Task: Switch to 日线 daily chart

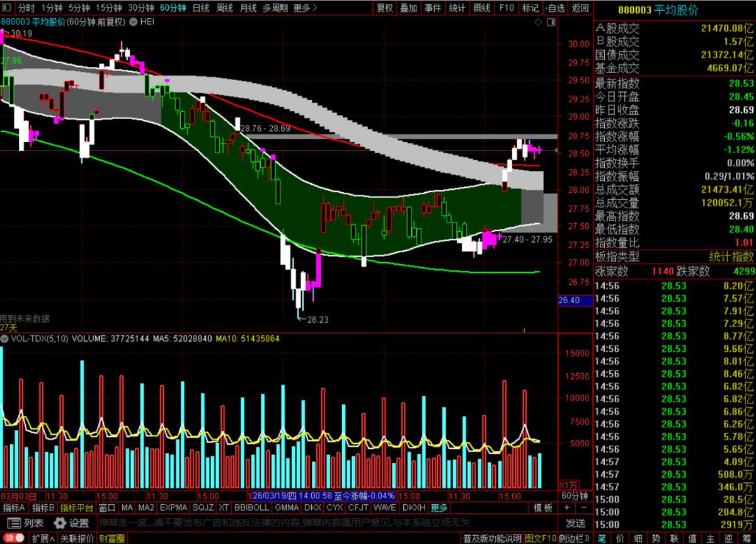Action: (x=200, y=8)
